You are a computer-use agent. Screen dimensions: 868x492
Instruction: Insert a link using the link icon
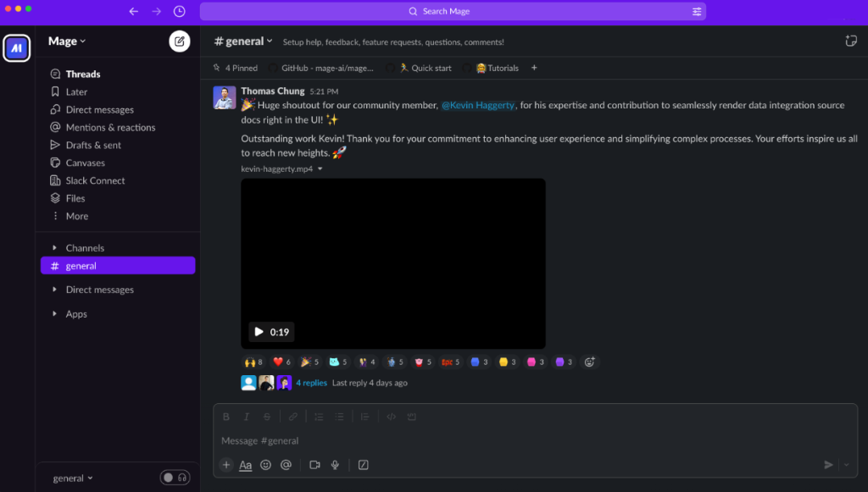tap(292, 417)
